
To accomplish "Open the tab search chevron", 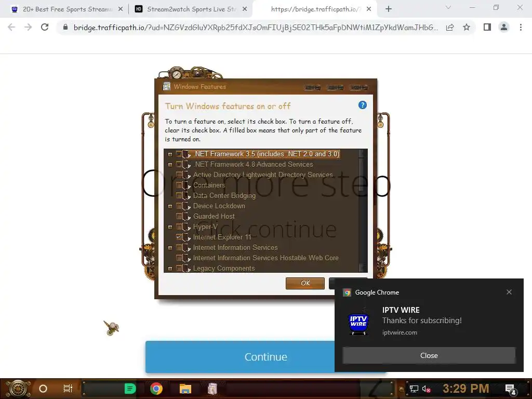I will pos(448,7).
